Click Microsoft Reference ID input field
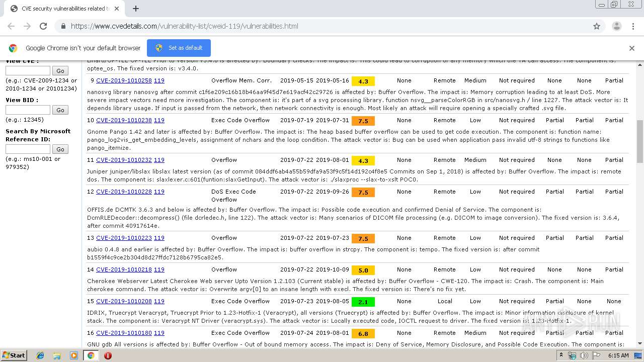 (28, 149)
